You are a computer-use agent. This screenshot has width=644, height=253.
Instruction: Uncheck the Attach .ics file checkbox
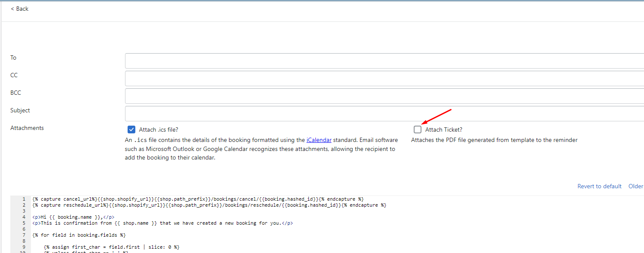pyautogui.click(x=131, y=130)
